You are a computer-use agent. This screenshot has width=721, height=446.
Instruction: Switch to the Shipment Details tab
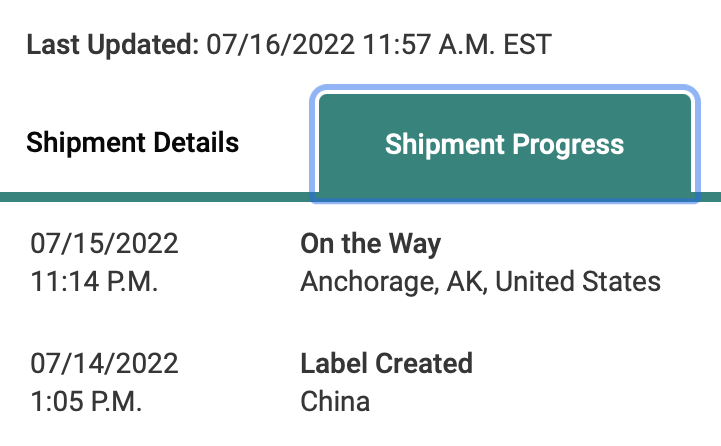[133, 142]
